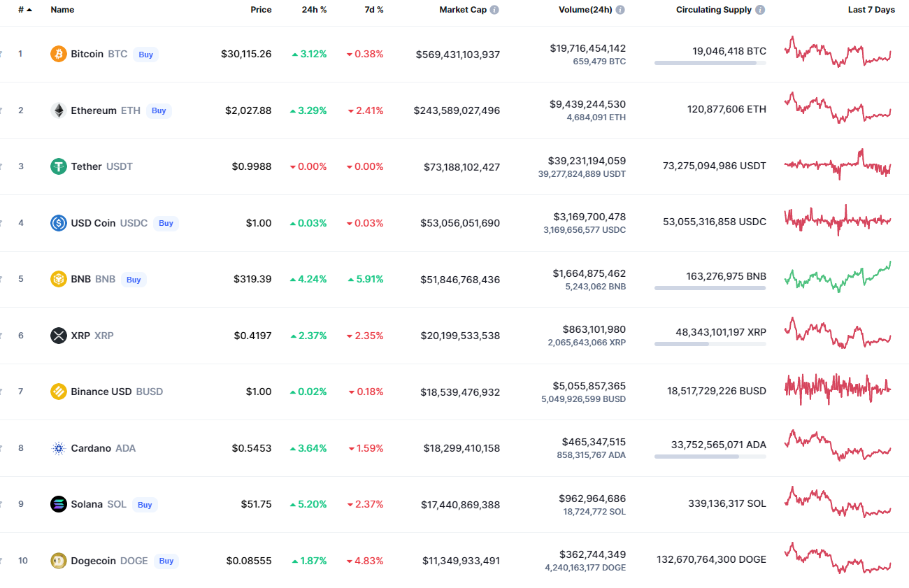909x588 pixels.
Task: Click the BNB coin logo icon
Action: (59, 279)
